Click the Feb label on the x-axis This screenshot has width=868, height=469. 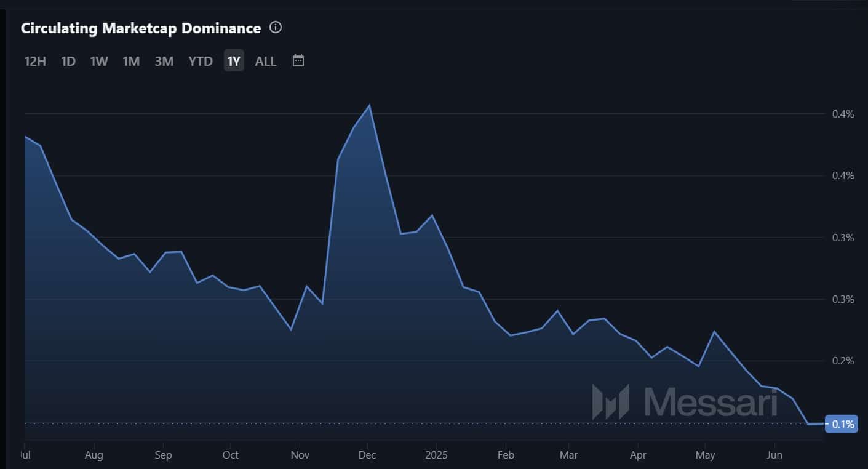click(x=506, y=455)
